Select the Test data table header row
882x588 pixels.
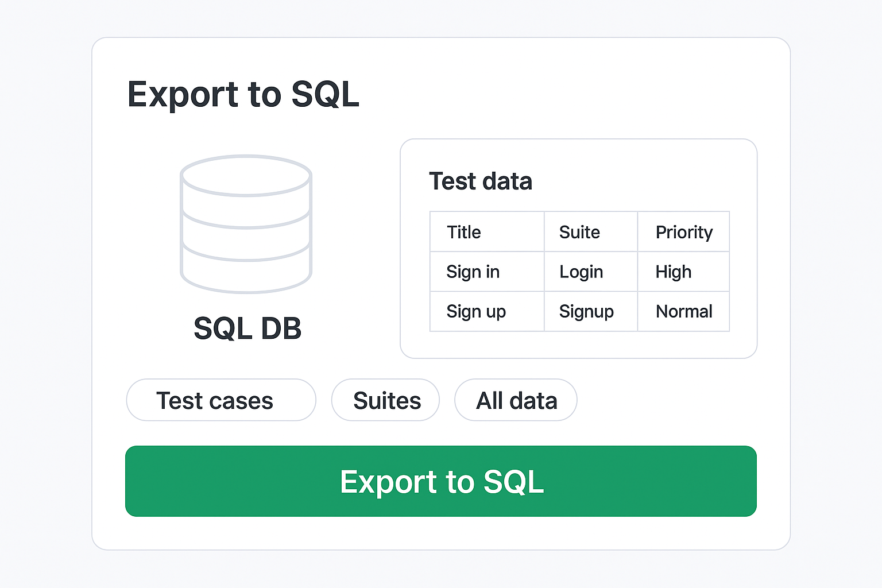pyautogui.click(x=579, y=231)
